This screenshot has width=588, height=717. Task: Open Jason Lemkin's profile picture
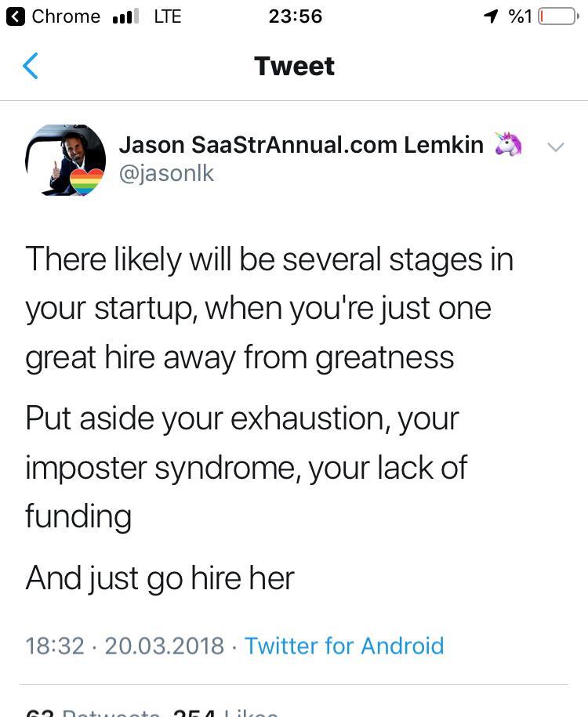click(x=65, y=159)
